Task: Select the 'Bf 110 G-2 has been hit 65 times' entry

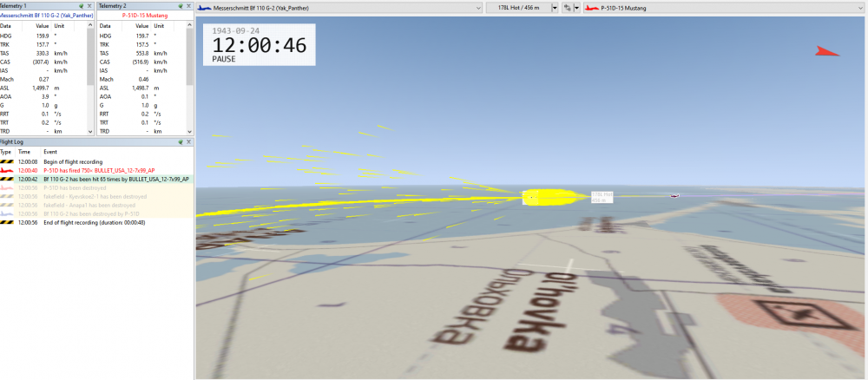Action: [97, 180]
